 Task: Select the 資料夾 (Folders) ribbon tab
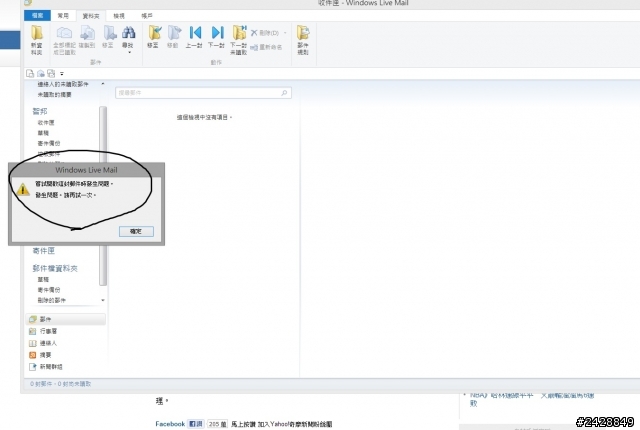[x=91, y=16]
